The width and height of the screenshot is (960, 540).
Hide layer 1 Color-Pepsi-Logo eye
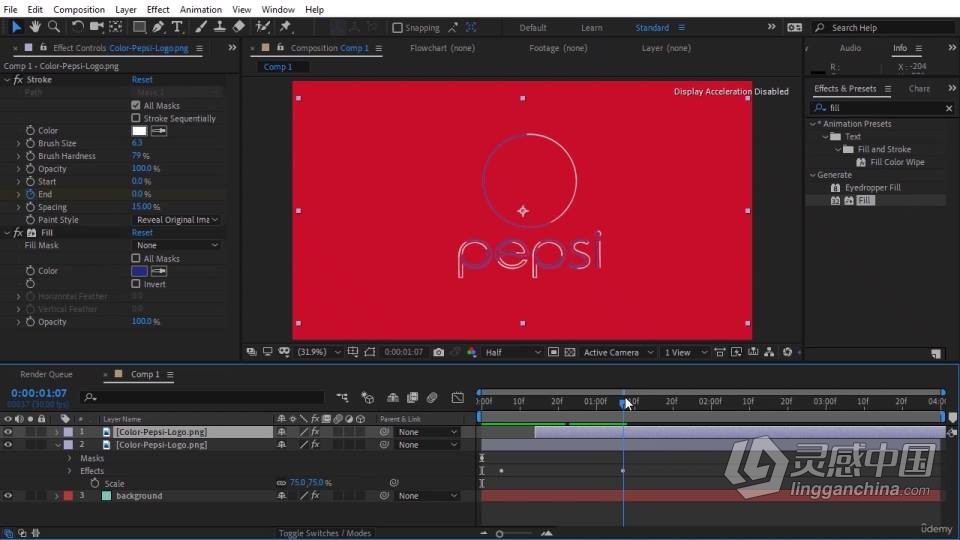(8, 432)
